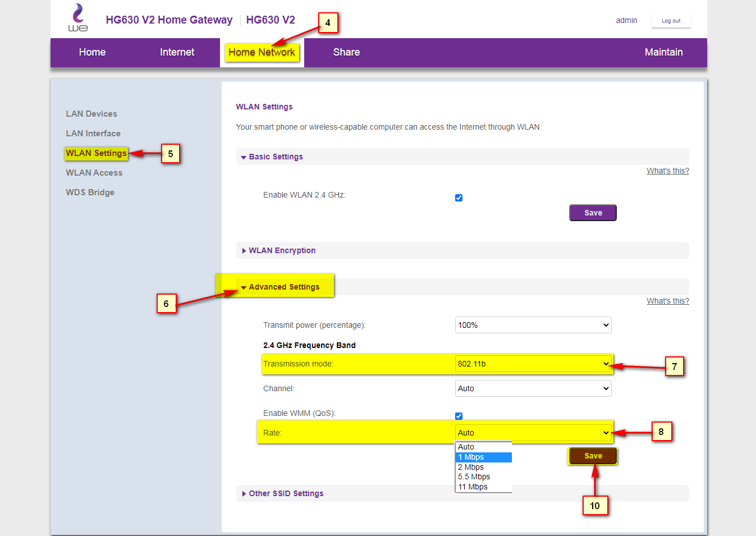The image size is (756, 536).
Task: Choose 1 Mbps in the Rate list
Action: [x=483, y=457]
